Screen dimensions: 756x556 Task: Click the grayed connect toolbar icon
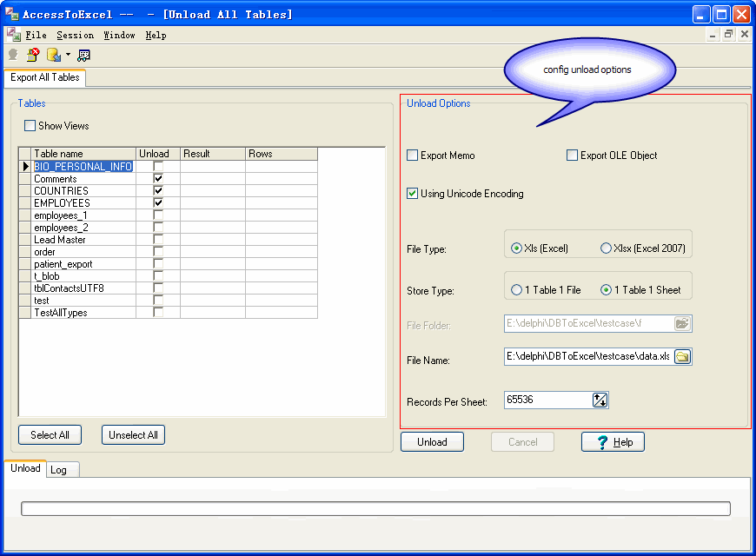[x=13, y=55]
